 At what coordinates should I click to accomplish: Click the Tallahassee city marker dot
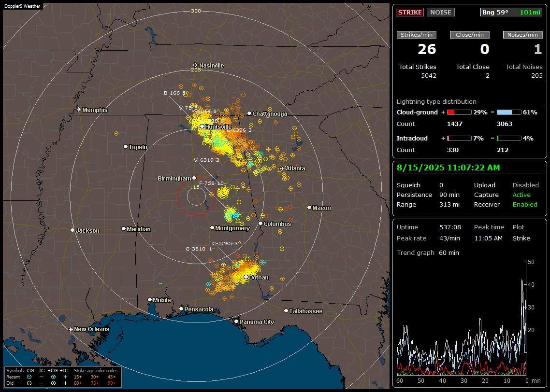pyautogui.click(x=286, y=311)
